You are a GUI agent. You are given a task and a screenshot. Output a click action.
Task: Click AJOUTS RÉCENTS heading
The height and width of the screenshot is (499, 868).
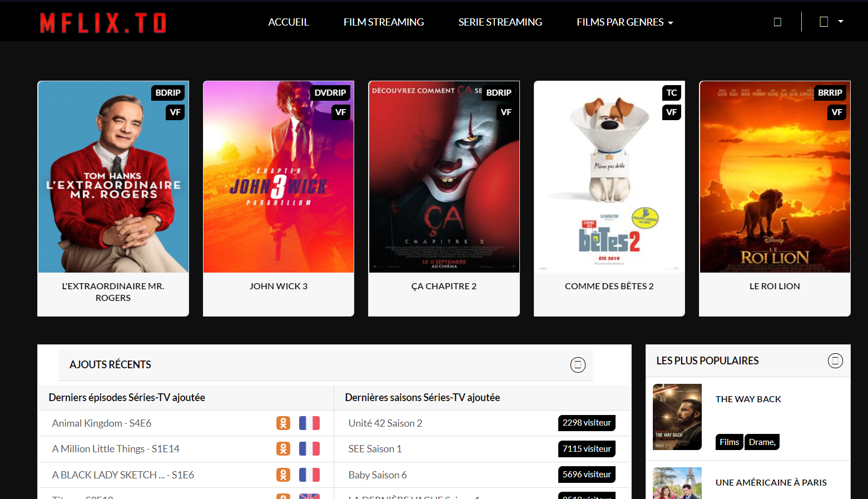pos(110,365)
